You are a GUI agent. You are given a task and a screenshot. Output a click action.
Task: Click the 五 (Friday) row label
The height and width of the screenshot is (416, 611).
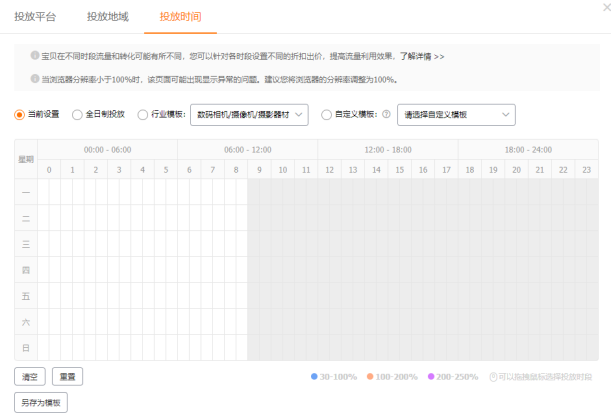[26, 296]
